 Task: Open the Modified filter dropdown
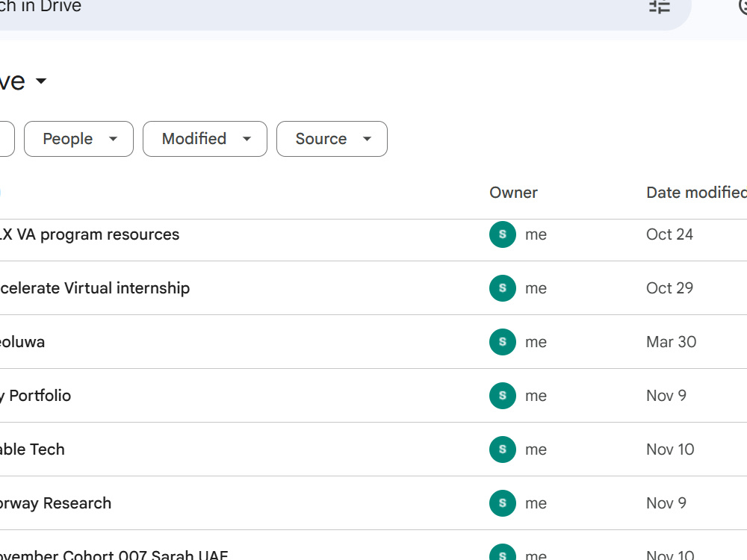click(205, 139)
